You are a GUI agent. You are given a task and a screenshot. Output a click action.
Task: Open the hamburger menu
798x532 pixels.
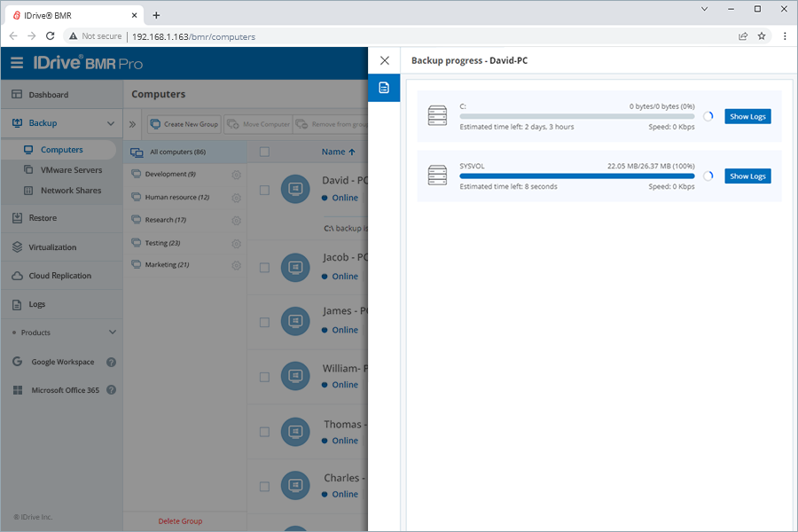pyautogui.click(x=16, y=63)
